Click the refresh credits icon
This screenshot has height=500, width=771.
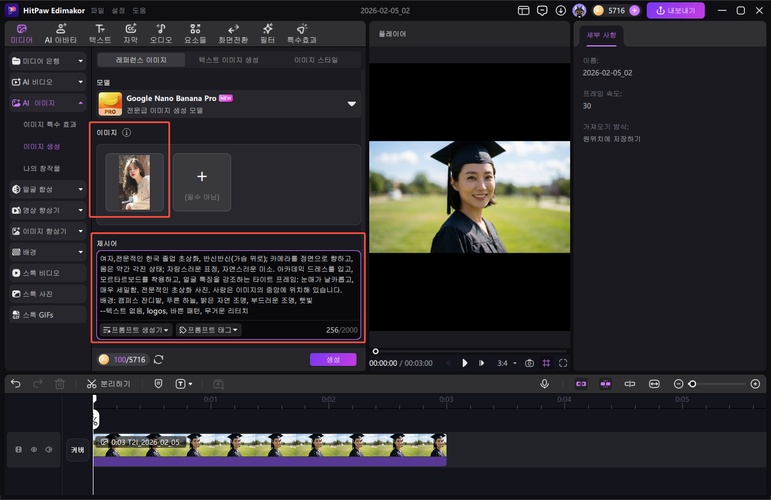pyautogui.click(x=158, y=359)
